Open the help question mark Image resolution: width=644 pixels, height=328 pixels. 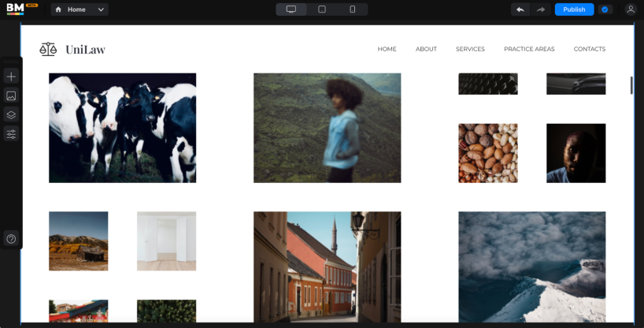pyautogui.click(x=11, y=239)
